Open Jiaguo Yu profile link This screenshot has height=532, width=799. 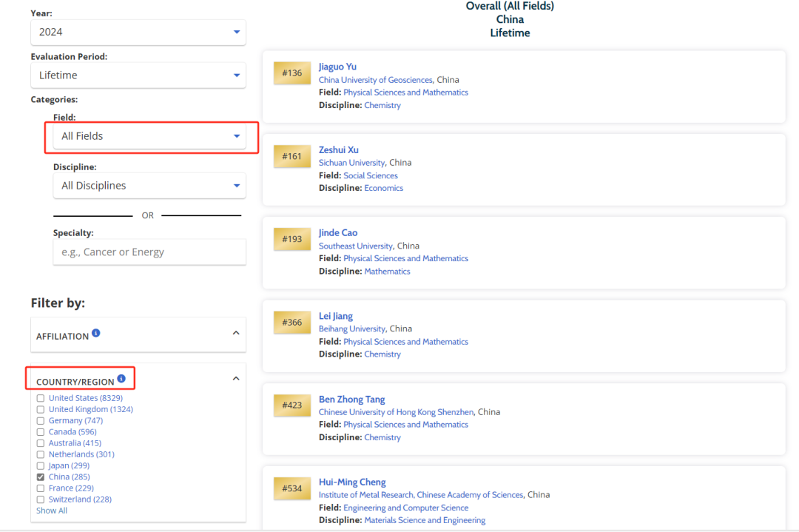(337, 67)
